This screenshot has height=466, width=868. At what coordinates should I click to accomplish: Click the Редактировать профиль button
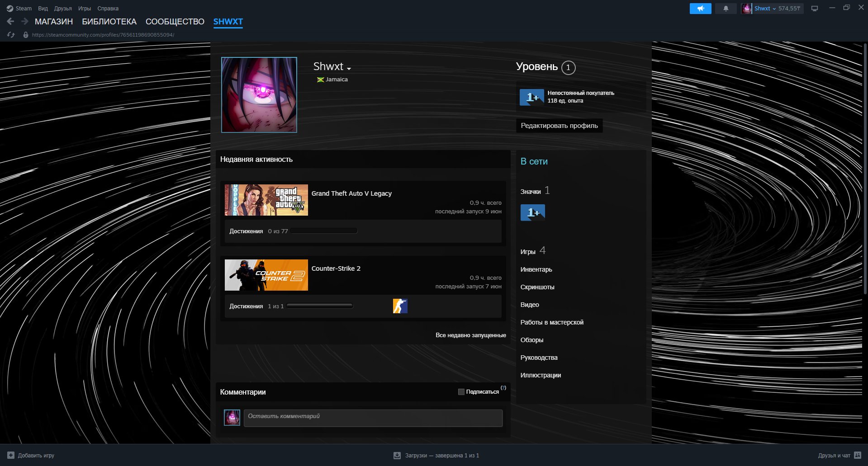pos(559,126)
